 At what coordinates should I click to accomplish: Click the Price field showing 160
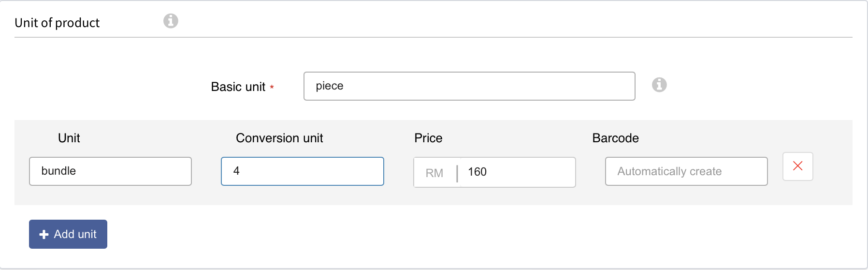[x=517, y=172]
